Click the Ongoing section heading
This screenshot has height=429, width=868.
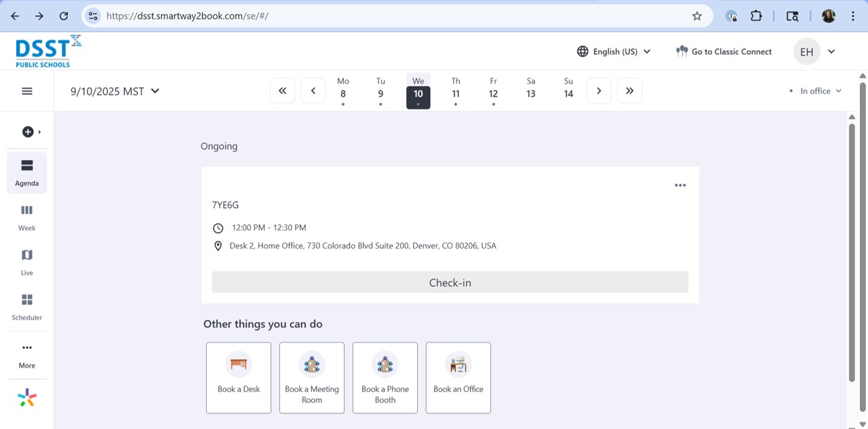pos(219,146)
